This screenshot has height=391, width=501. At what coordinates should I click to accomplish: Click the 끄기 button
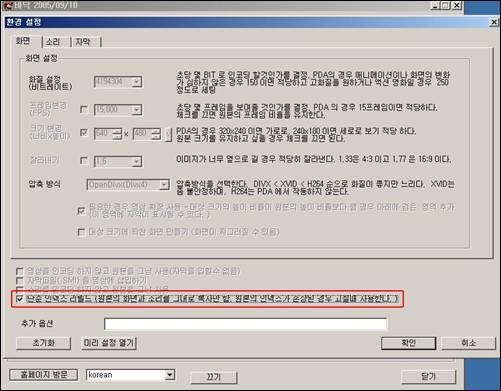(x=214, y=377)
